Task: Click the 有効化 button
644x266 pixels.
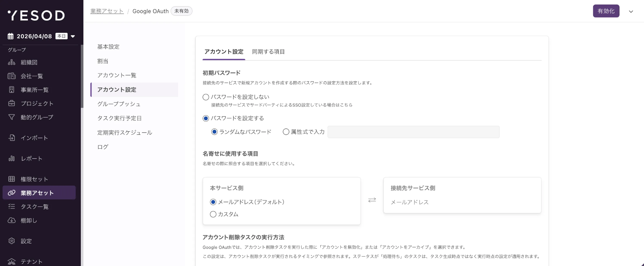Action: click(x=606, y=11)
